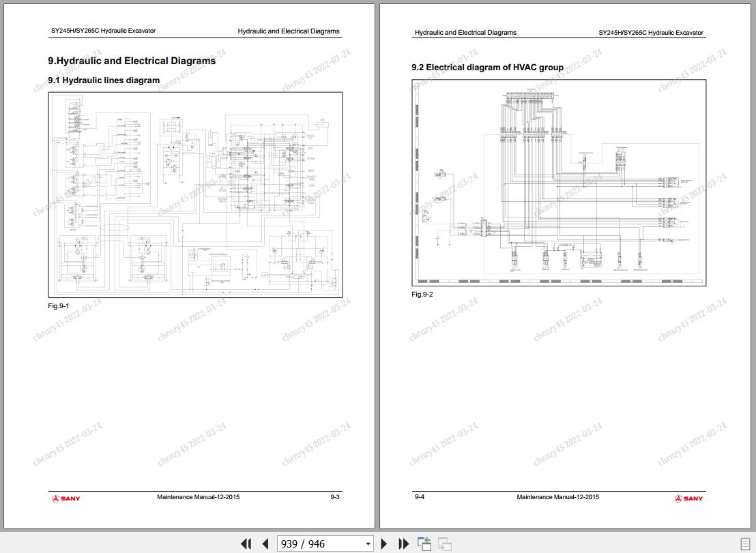Click inside the 939 / 946 page field
This screenshot has height=553, width=756.
319,544
